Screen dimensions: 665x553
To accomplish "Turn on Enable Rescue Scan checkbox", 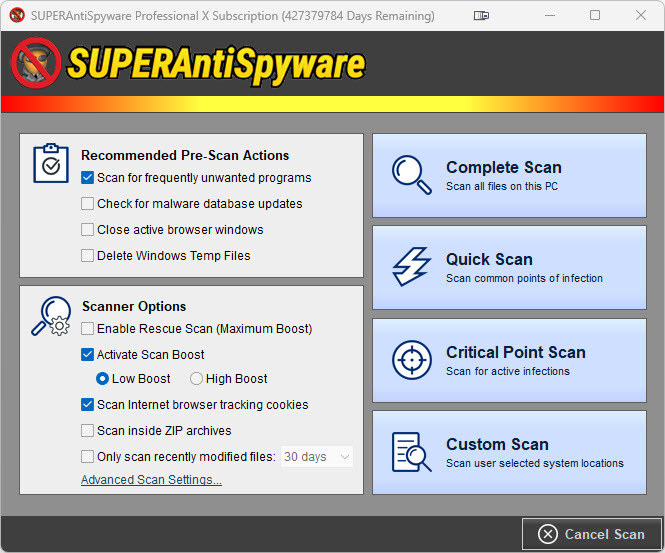I will click(88, 329).
